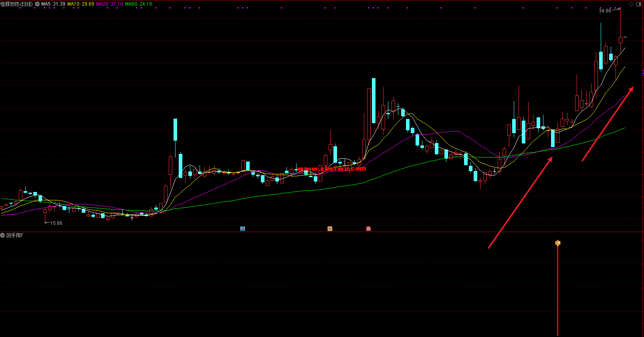Click the MA5: 31.39 label
The width and height of the screenshot is (644, 337).
[x=53, y=4]
